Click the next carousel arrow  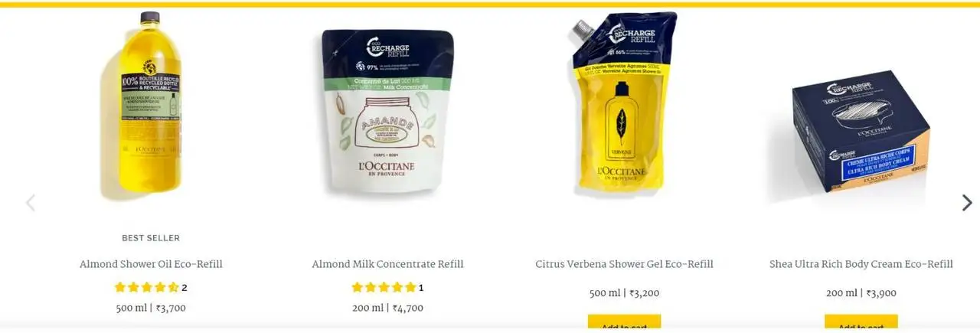click(967, 203)
